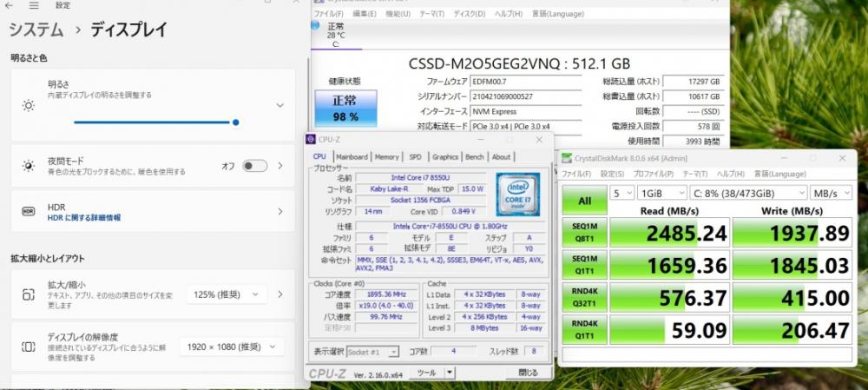
Task: Open the test count dropdown showing 5
Action: tap(621, 193)
